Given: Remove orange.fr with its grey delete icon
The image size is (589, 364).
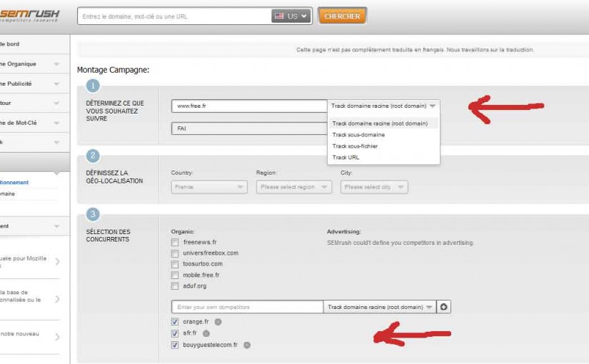Looking at the screenshot, I should tap(218, 322).
